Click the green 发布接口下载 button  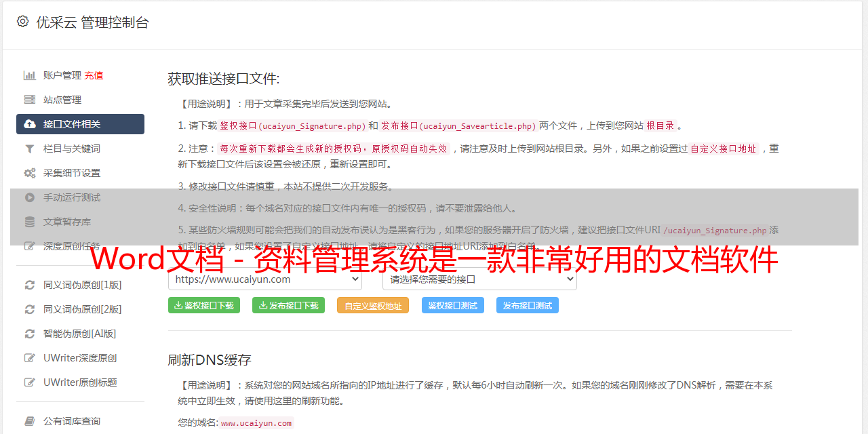click(288, 305)
